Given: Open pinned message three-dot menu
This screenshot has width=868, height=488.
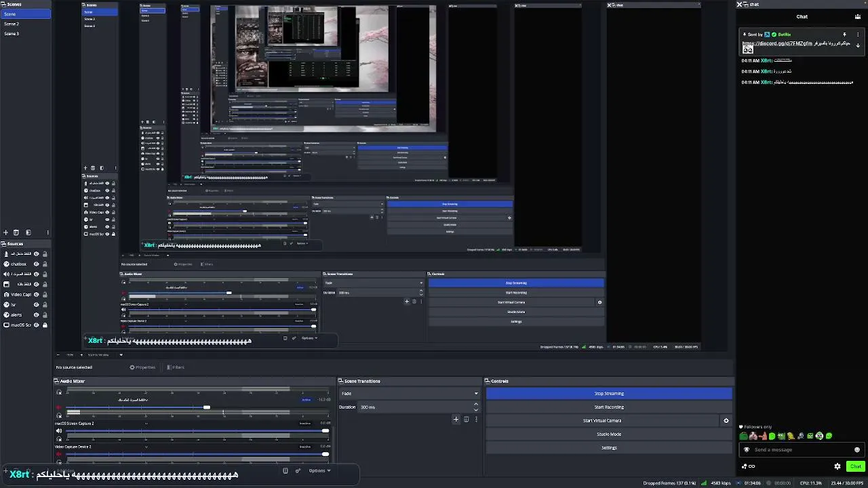Looking at the screenshot, I should coord(858,35).
